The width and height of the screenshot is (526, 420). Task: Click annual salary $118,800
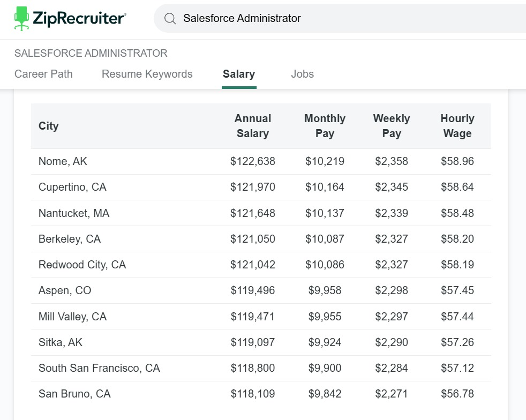(x=253, y=368)
